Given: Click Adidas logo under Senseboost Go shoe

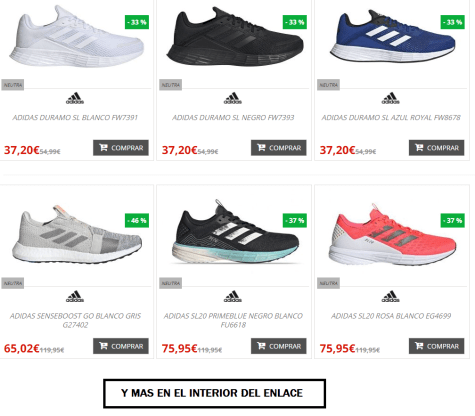Looking at the screenshot, I should (75, 296).
